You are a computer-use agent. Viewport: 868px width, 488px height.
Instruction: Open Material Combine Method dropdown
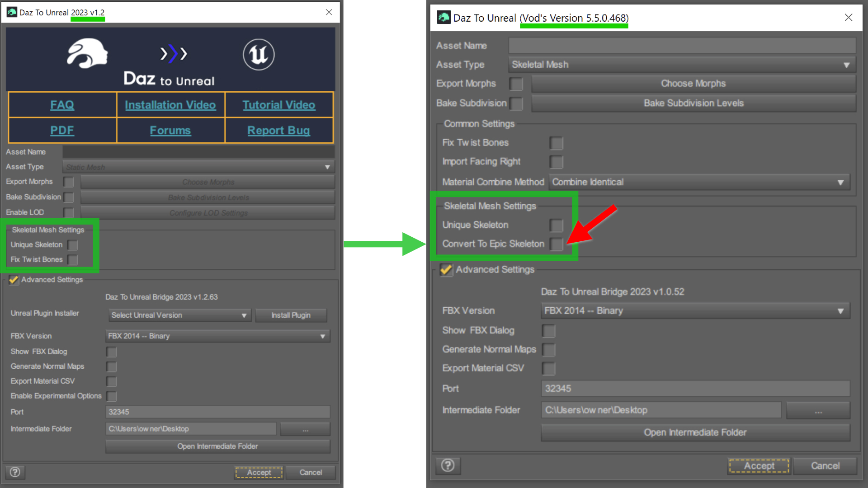click(x=699, y=182)
